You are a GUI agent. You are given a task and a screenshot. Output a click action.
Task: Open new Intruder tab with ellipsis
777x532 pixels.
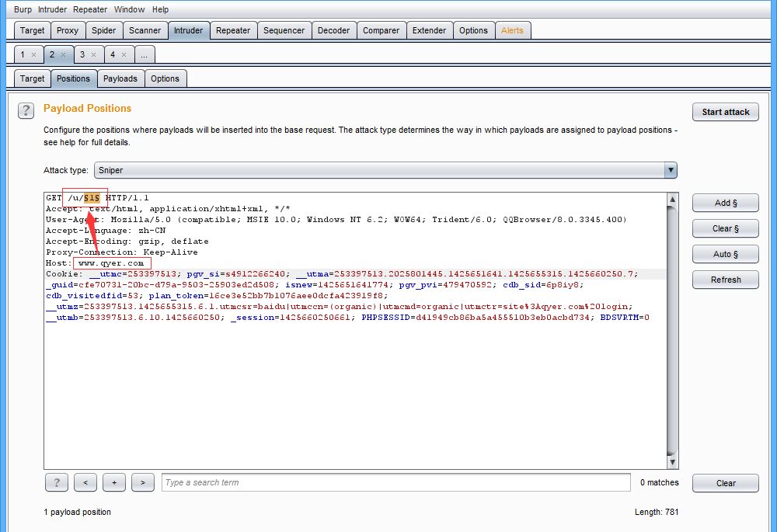pyautogui.click(x=145, y=54)
